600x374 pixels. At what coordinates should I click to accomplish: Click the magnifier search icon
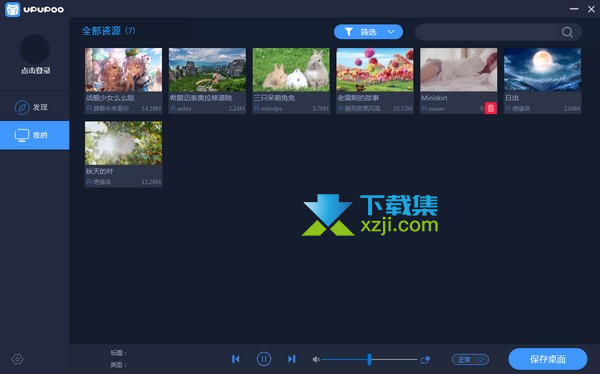[x=567, y=32]
